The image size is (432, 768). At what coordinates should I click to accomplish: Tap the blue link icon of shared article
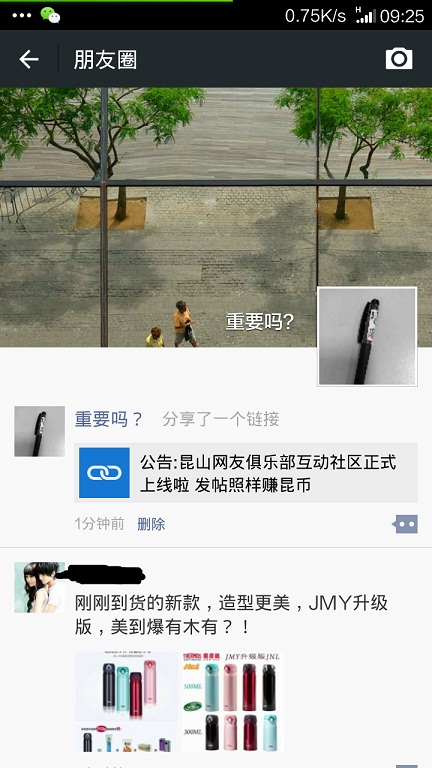(104, 473)
